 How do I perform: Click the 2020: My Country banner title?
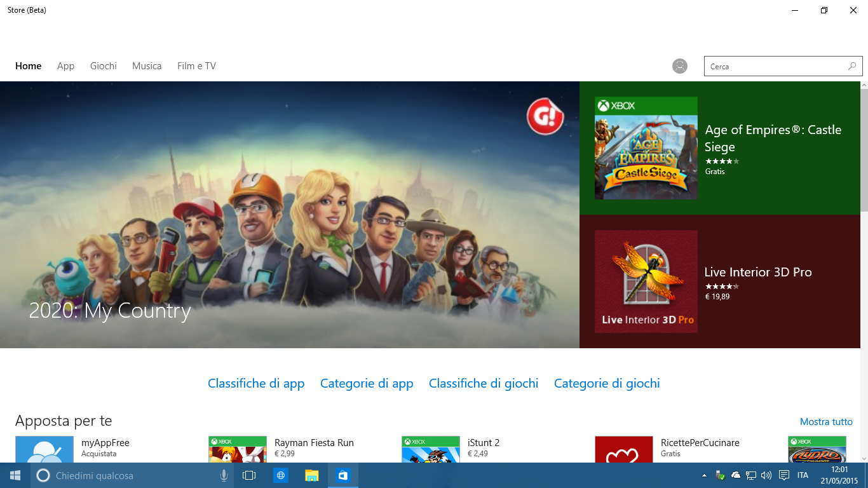pos(110,311)
